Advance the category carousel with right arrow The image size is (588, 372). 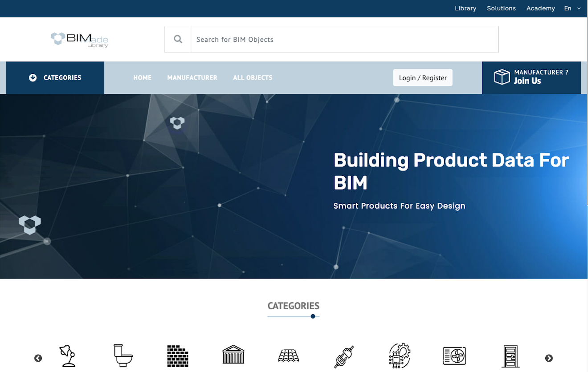click(x=548, y=358)
